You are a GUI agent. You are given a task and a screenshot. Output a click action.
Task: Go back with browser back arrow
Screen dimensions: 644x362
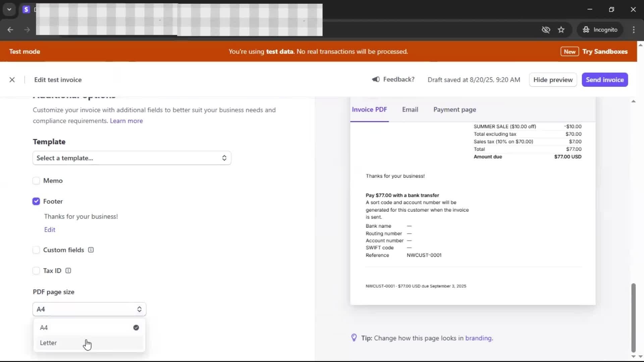(10, 30)
